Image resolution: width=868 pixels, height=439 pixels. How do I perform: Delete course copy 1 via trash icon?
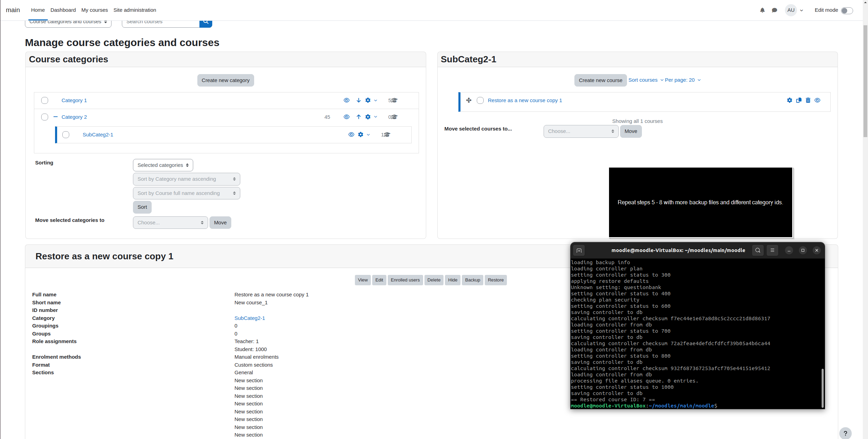pos(808,100)
